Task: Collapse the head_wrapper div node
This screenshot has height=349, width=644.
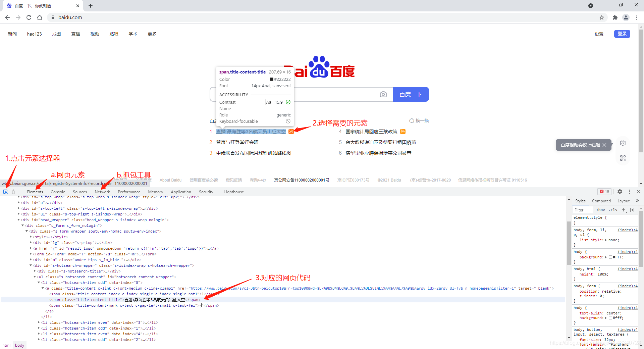Action: [x=18, y=220]
